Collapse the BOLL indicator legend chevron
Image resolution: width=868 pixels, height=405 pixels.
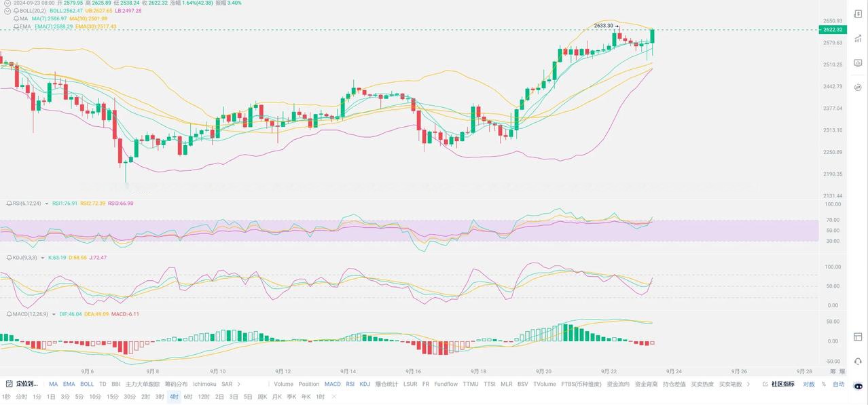[7, 11]
